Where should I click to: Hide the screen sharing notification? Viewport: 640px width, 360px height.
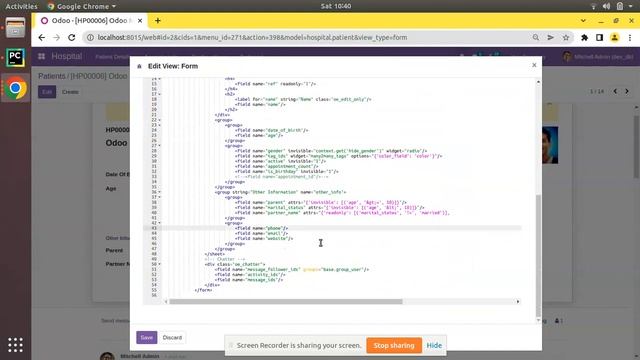tap(434, 345)
